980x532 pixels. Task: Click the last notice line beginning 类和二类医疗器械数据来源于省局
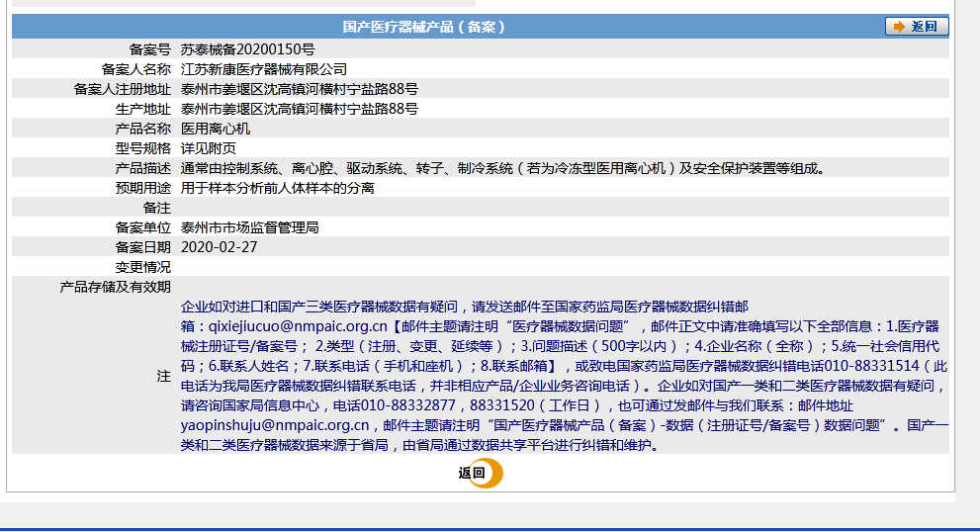tap(419, 446)
